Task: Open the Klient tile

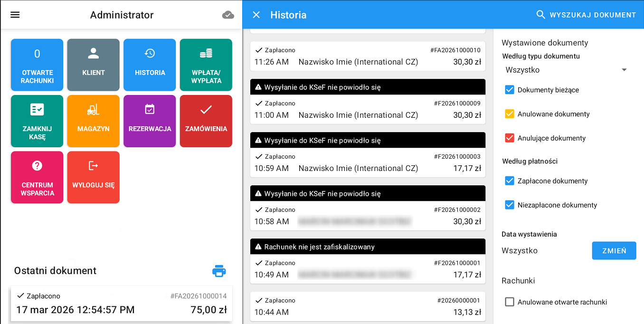Action: [x=93, y=65]
